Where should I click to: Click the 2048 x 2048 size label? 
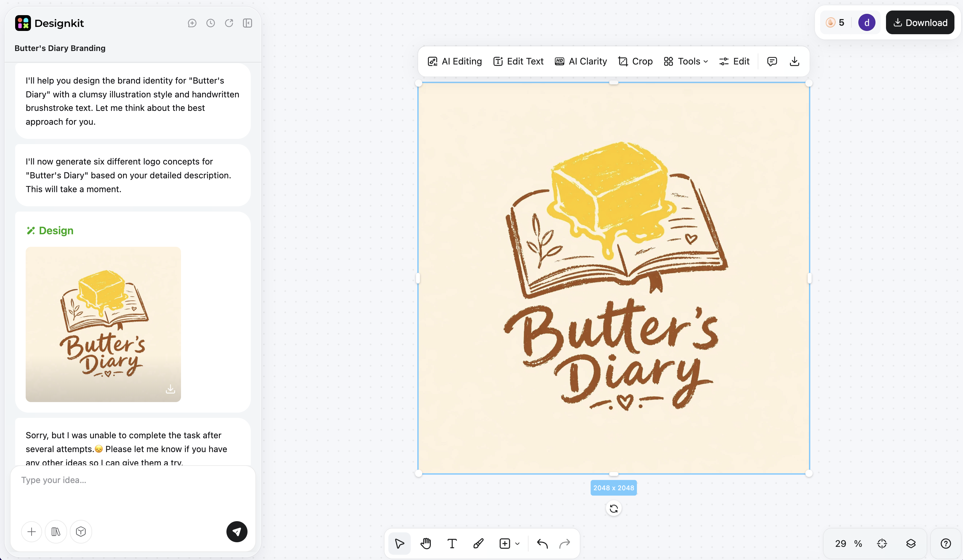coord(613,488)
